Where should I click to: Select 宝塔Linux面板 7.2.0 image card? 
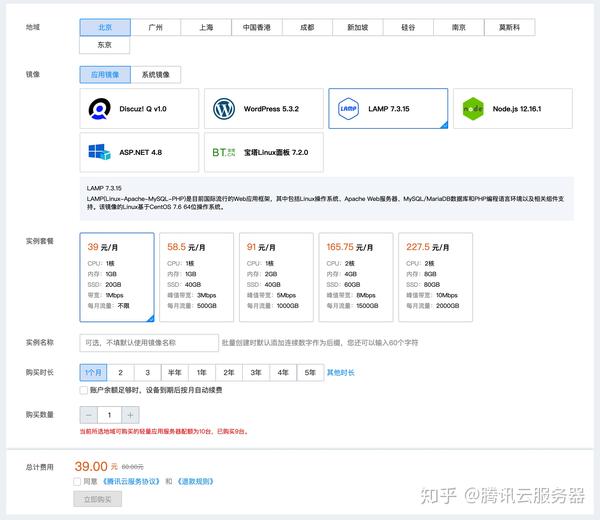point(264,152)
